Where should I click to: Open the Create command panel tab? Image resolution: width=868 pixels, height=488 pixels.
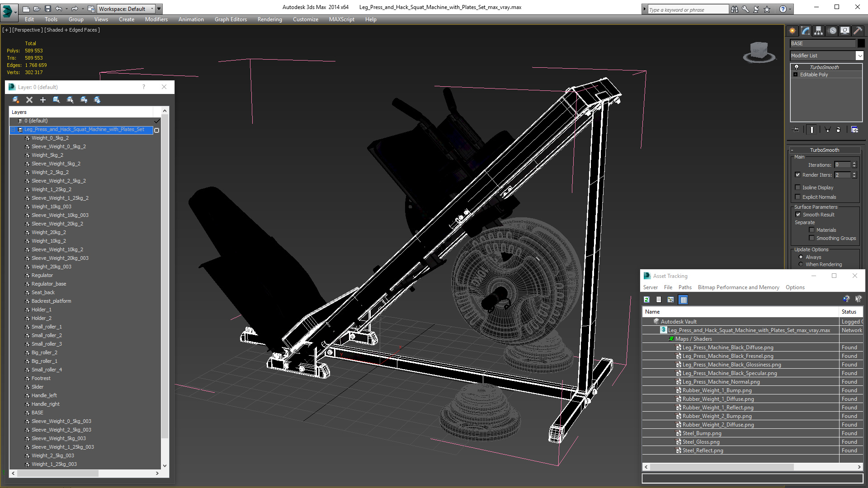tap(793, 31)
